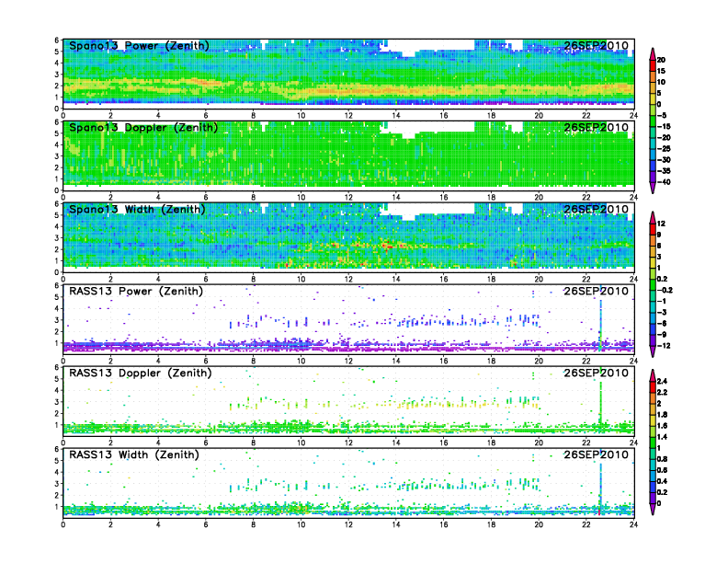This screenshot has height=563, width=728.
Task: Click the '1.8' tick label on bottom colorbar
Action: pyautogui.click(x=663, y=414)
